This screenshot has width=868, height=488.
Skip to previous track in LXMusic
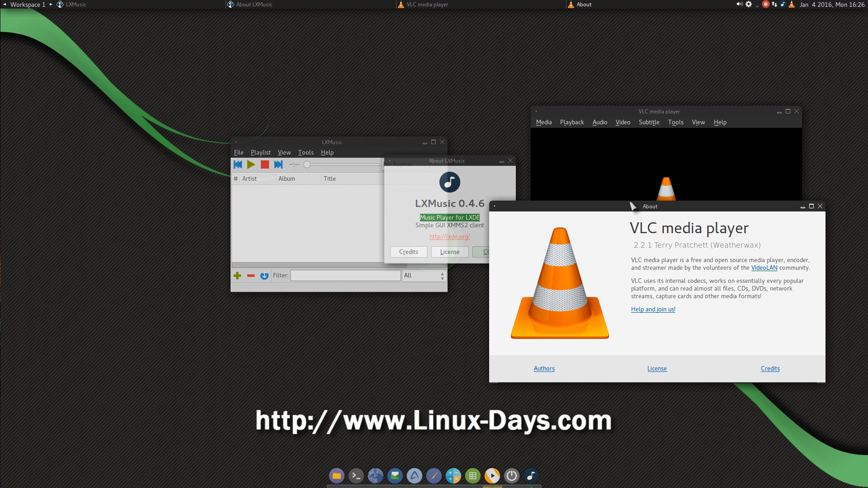point(238,164)
